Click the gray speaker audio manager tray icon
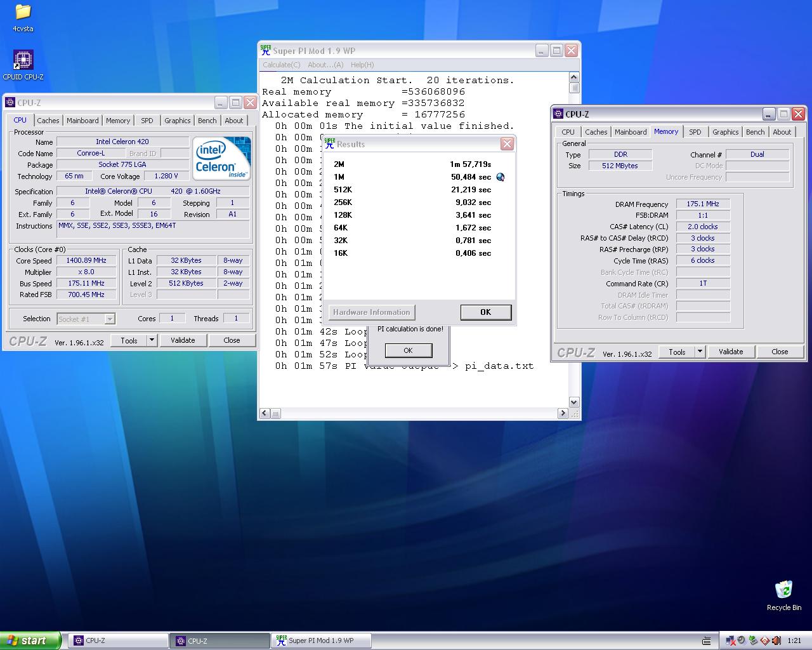The width and height of the screenshot is (812, 650). pos(742,640)
